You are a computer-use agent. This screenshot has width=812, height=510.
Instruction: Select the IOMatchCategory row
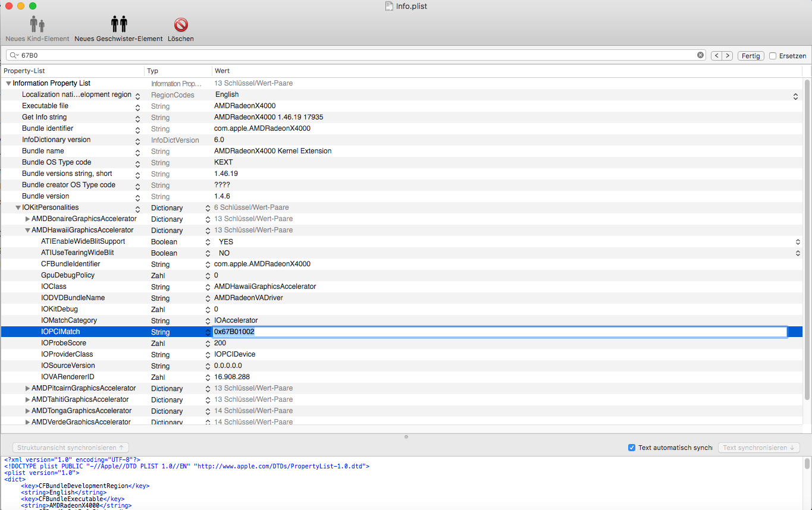click(x=402, y=321)
